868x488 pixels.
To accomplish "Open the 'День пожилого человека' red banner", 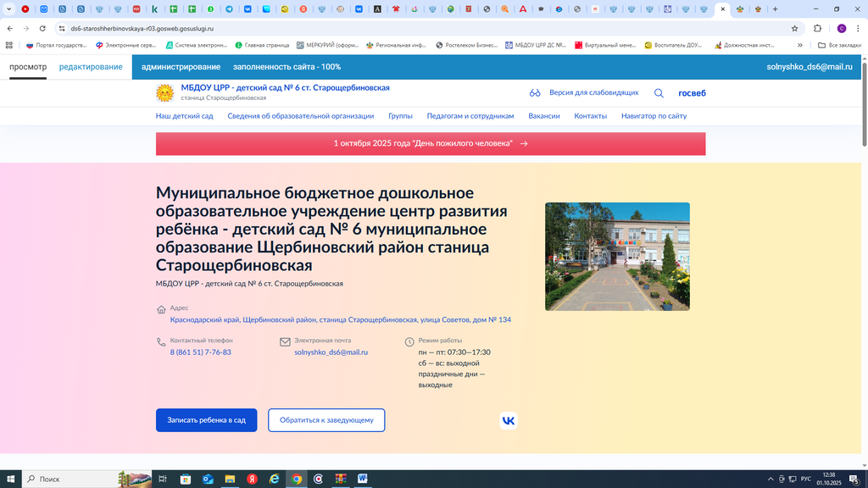I will point(430,144).
